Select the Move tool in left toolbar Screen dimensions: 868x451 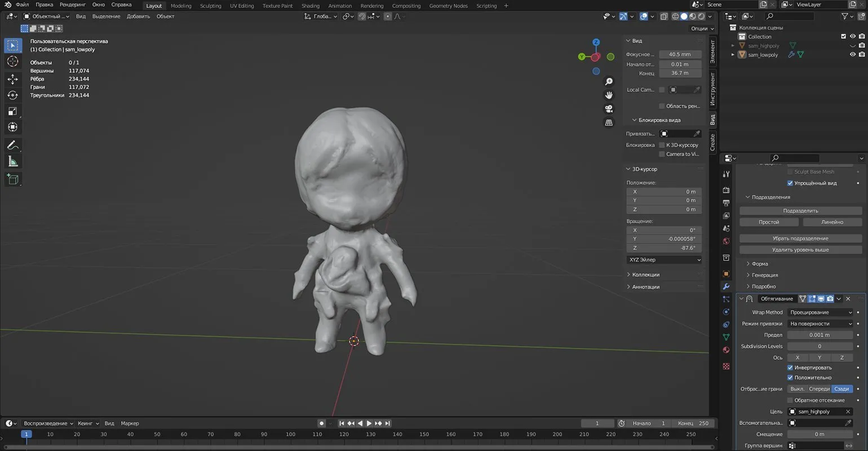coord(12,79)
